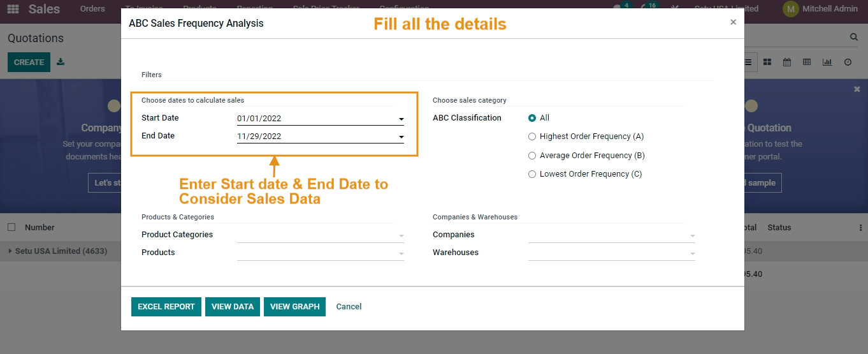The width and height of the screenshot is (868, 354).
Task: Open the Orders menu
Action: point(92,9)
